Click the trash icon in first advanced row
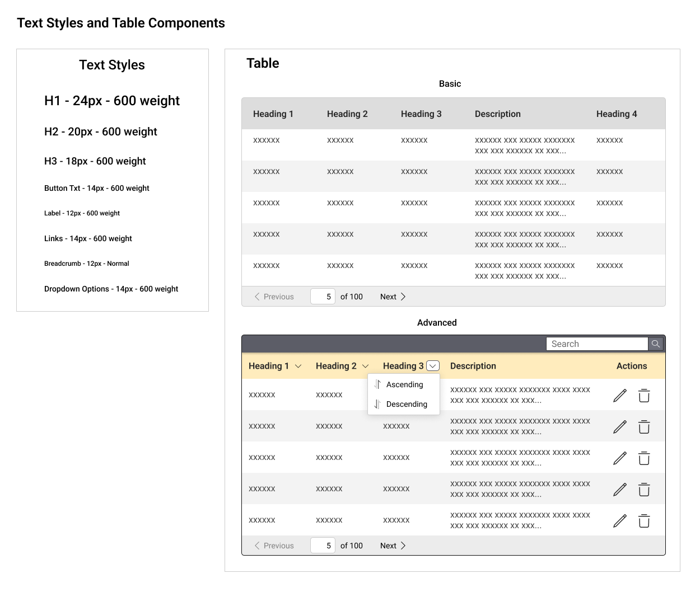The width and height of the screenshot is (700, 592). coord(644,396)
